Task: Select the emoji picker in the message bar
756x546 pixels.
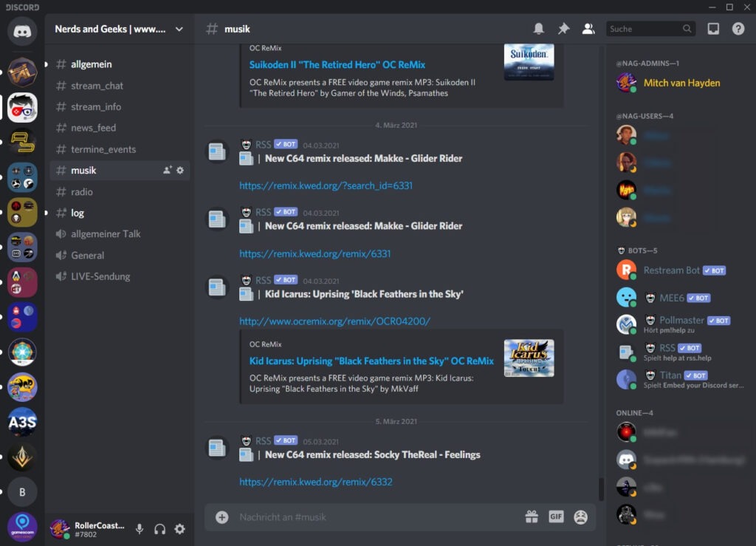Action: point(580,517)
